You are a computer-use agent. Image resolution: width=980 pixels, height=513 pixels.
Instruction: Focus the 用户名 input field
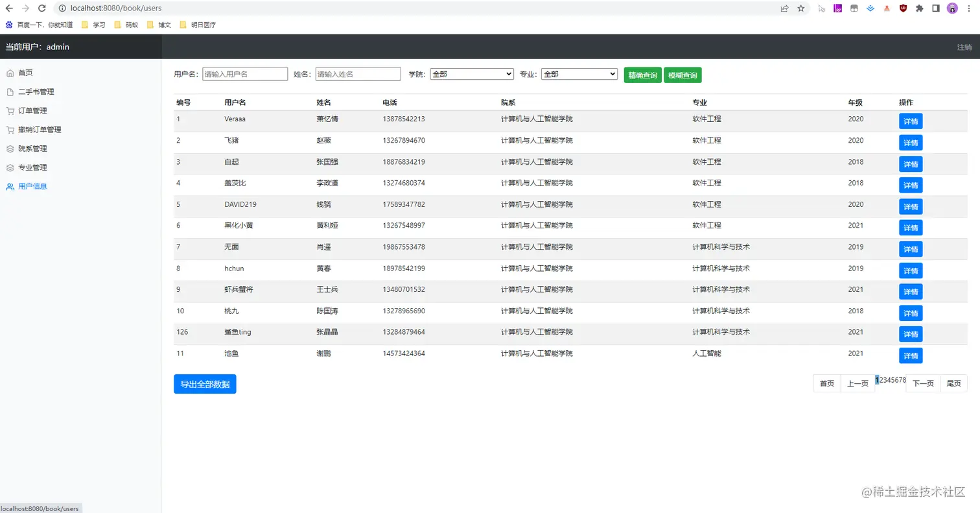tap(245, 74)
